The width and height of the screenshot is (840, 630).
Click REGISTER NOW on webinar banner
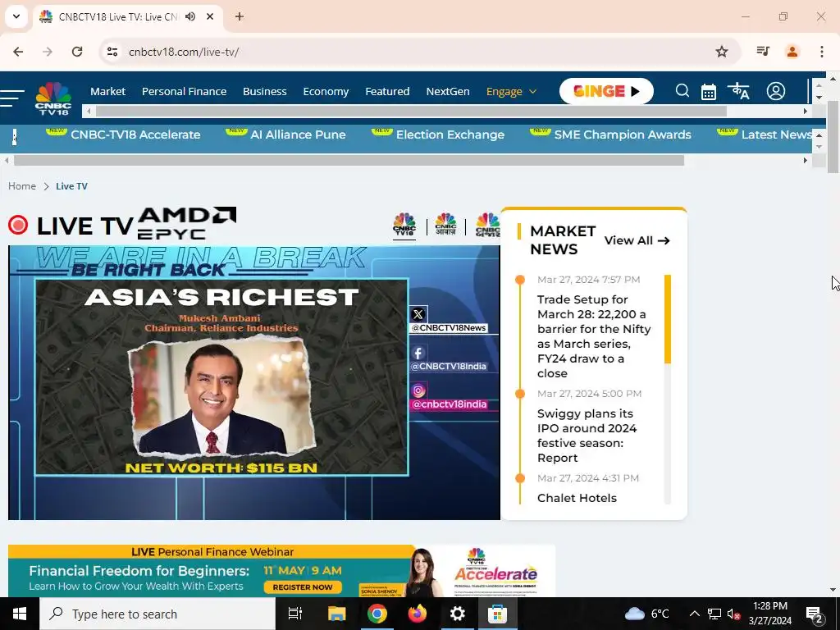[303, 587]
